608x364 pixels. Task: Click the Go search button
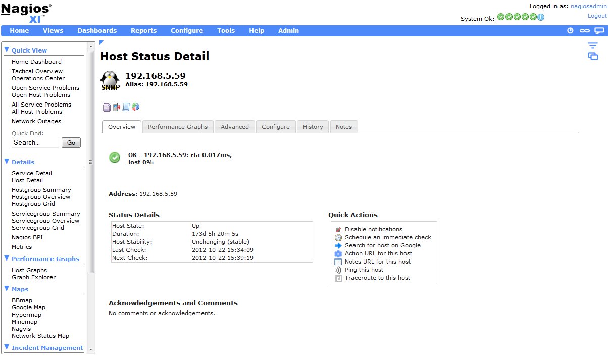tap(71, 143)
